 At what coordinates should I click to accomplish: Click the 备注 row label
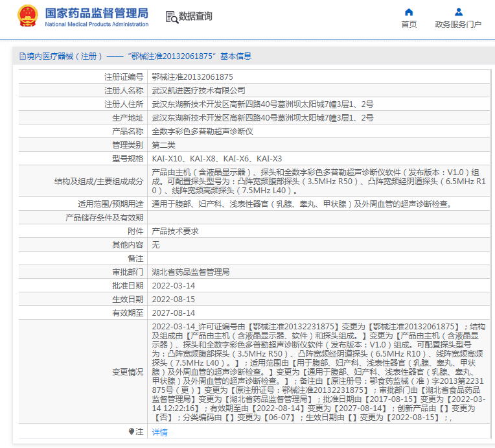135,258
